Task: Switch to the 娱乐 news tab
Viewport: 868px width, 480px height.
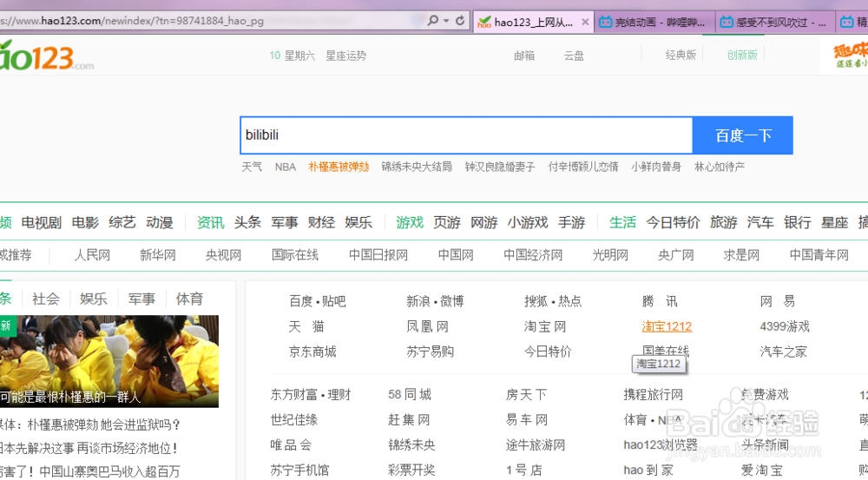Action: pyautogui.click(x=94, y=299)
